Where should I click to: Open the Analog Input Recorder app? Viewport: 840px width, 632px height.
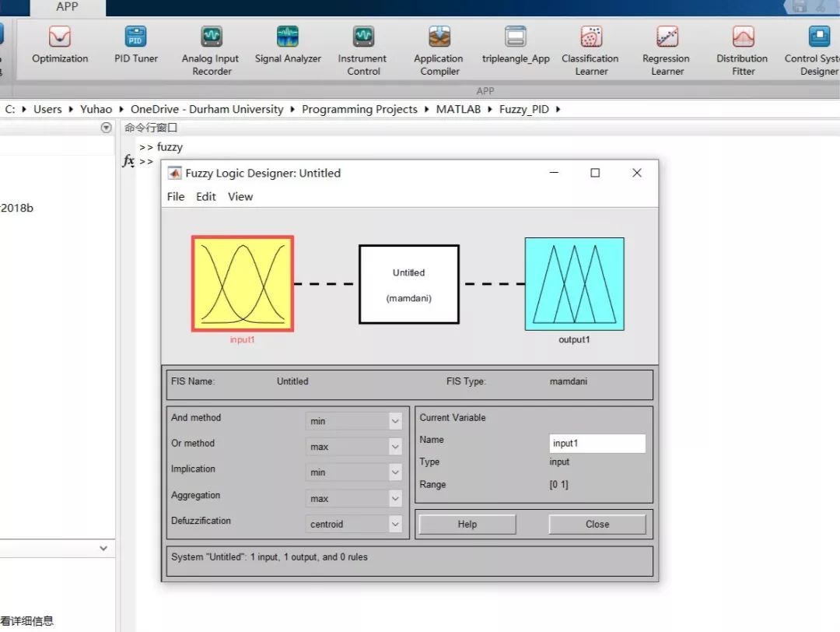211,51
